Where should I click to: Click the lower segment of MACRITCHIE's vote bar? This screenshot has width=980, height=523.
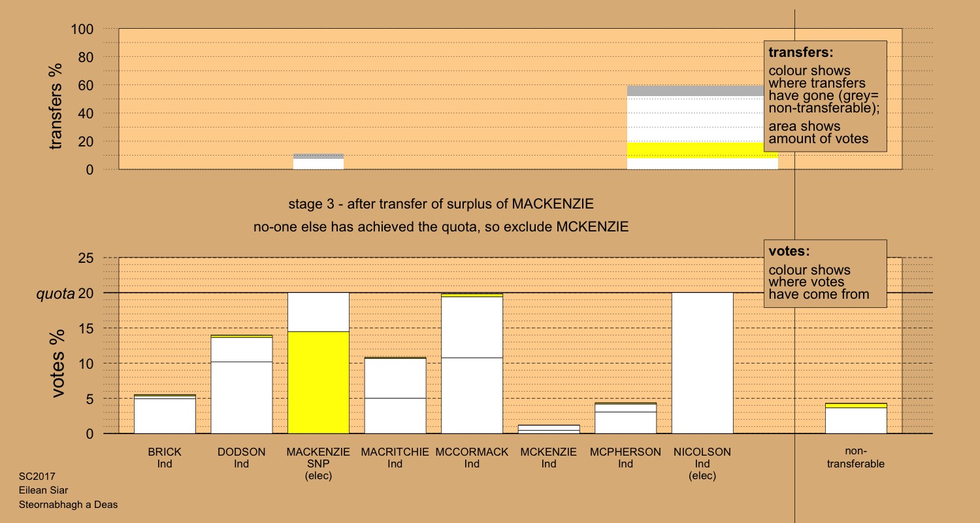395,416
